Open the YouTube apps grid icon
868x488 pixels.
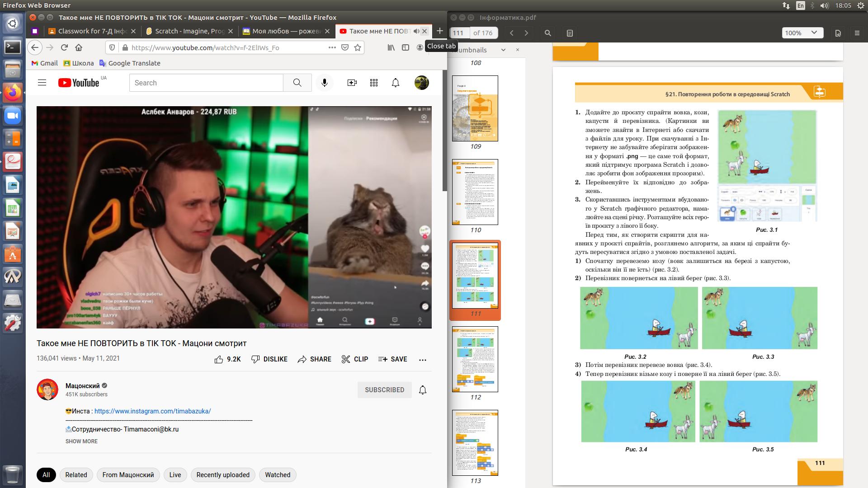pyautogui.click(x=373, y=83)
